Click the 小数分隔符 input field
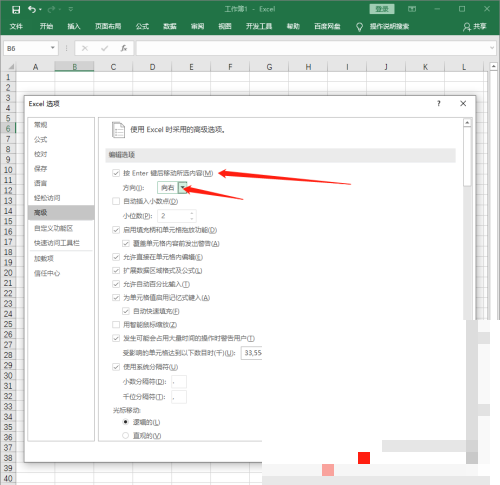Image resolution: width=500 pixels, height=485 pixels. tap(179, 382)
